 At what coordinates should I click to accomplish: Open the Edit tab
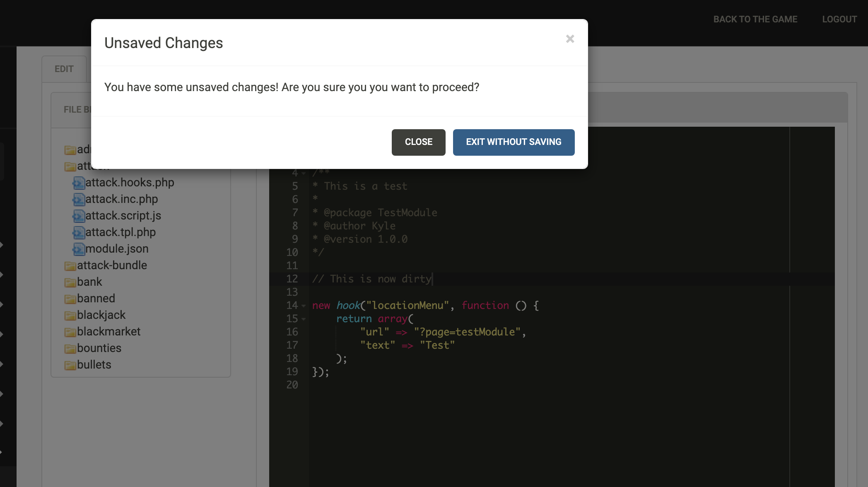tap(64, 69)
